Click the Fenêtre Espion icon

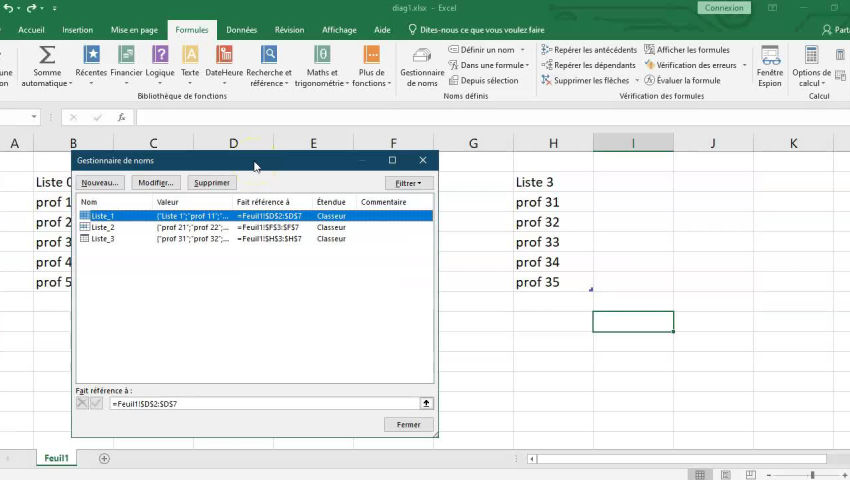[770, 57]
